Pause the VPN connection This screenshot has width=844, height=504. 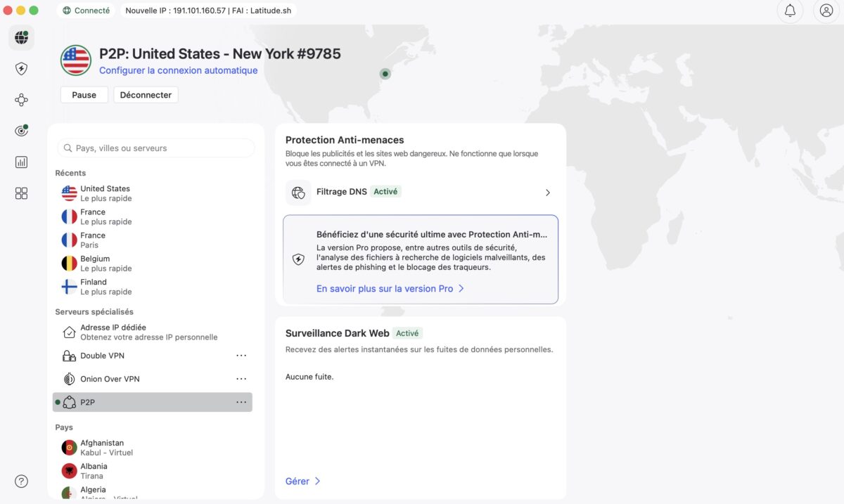(84, 95)
